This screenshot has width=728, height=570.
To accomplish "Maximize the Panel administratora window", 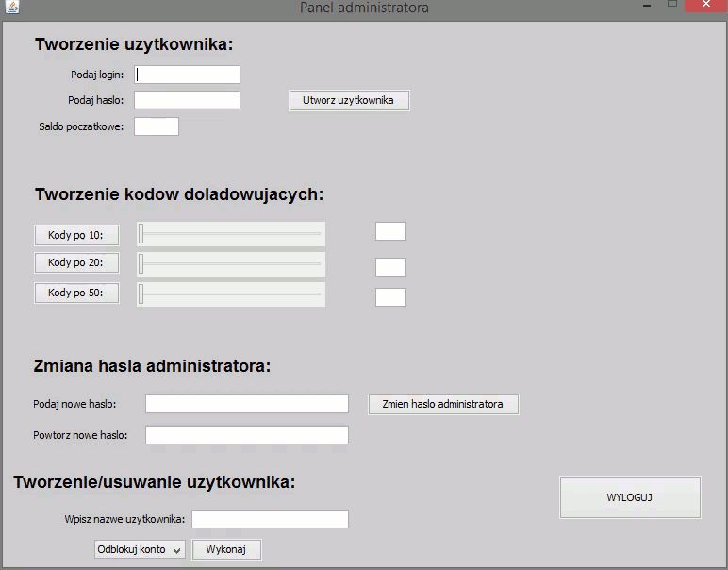I will point(671,4).
